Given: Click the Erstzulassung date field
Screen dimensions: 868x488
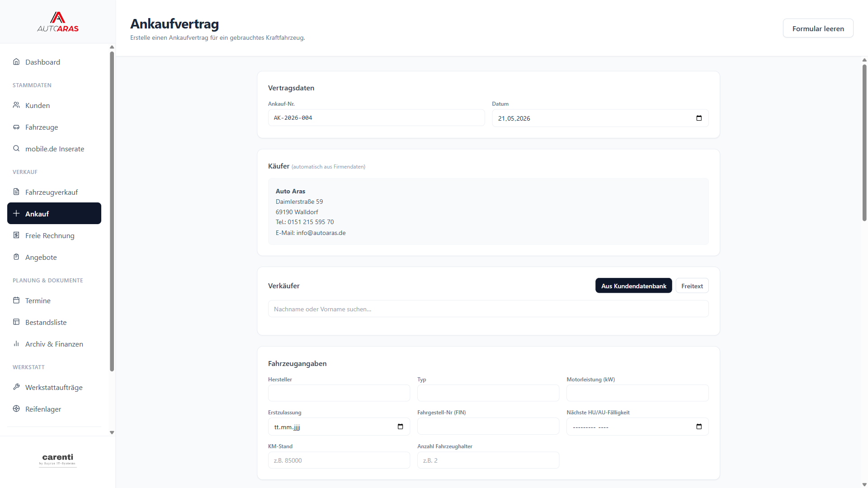Looking at the screenshot, I should coord(339,427).
